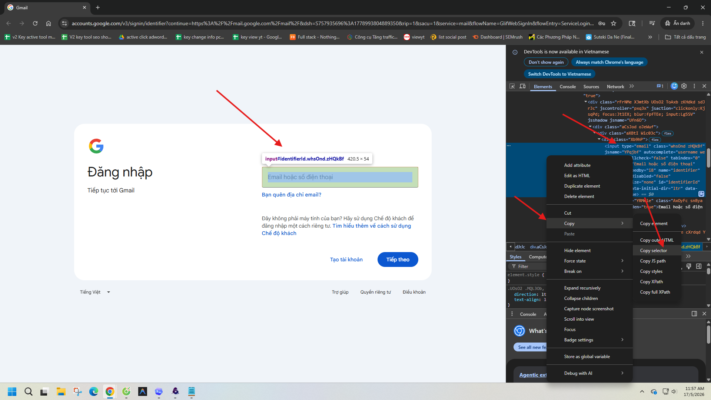
Task: Open the drawer three-dot menu beside the Console tab
Action: click(x=512, y=314)
